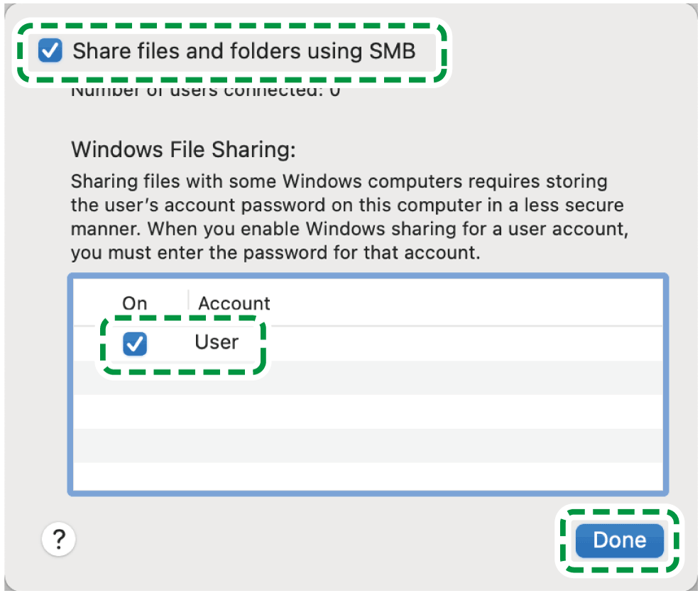The width and height of the screenshot is (700, 593).
Task: Click the first empty row below User
Action: (368, 378)
